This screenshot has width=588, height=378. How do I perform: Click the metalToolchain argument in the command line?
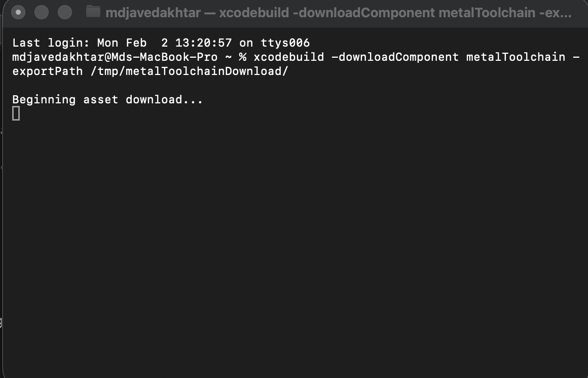pyautogui.click(x=516, y=57)
